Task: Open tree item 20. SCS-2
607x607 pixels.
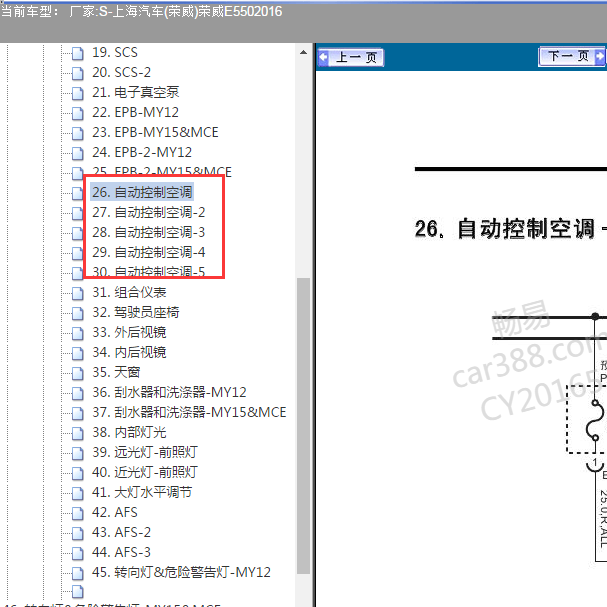Action: 121,72
